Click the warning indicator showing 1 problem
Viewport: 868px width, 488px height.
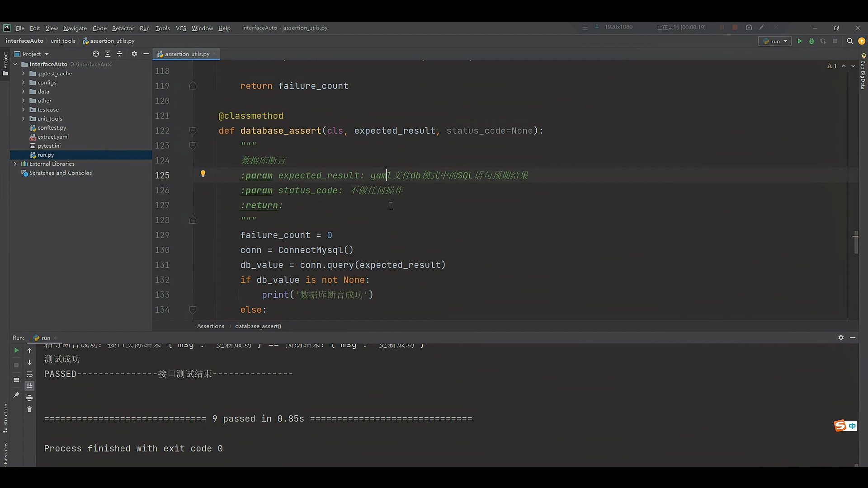832,66
